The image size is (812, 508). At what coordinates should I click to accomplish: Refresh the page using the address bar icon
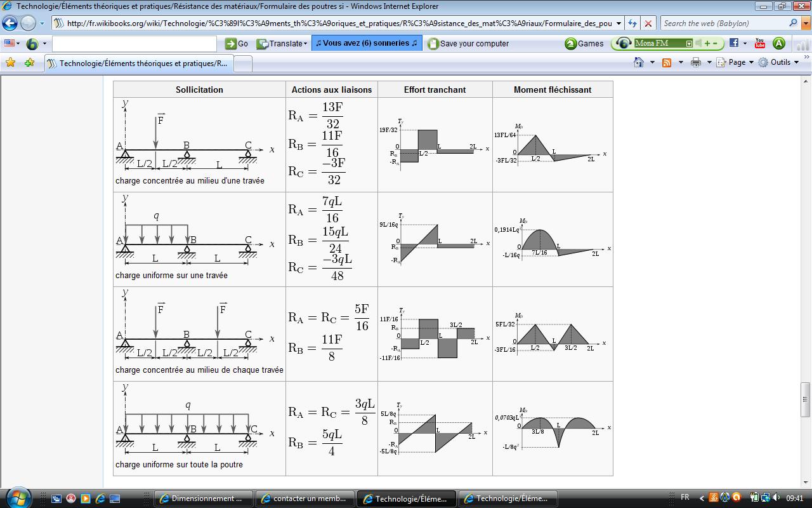[632, 23]
